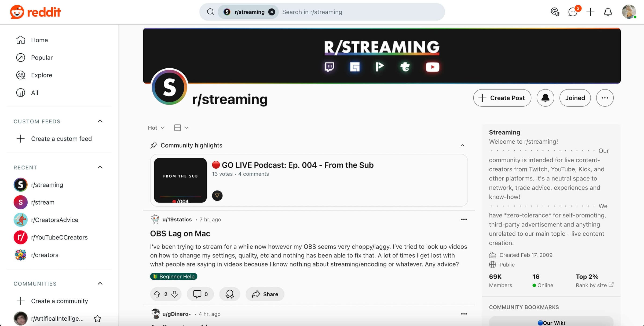Upvote the OBS Lag on Mac post
The width and height of the screenshot is (644, 326).
pyautogui.click(x=158, y=294)
